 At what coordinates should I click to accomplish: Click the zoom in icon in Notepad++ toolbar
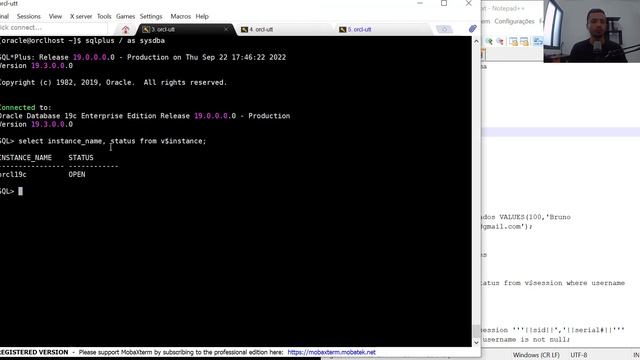tap(489, 41)
